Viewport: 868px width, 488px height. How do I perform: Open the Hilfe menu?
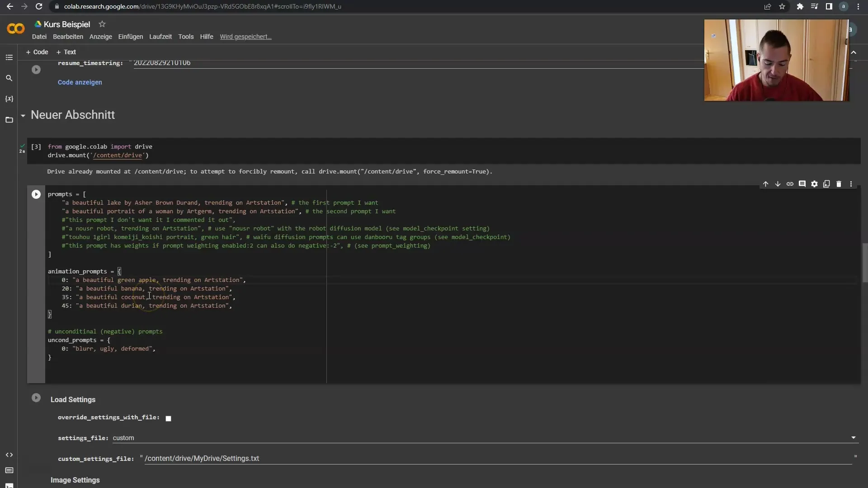[207, 37]
